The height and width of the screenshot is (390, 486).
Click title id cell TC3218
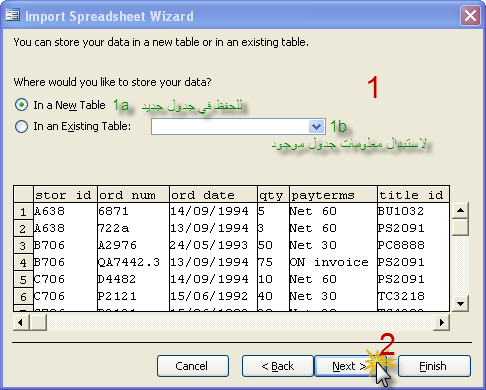pos(413,296)
